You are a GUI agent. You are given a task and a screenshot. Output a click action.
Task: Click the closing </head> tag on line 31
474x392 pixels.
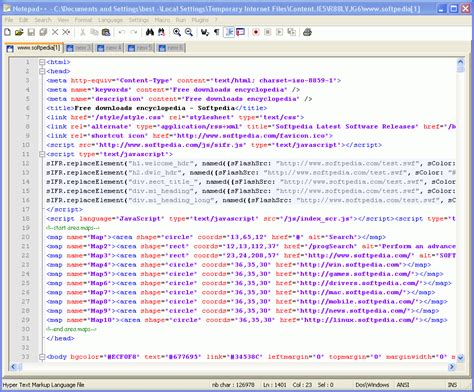[x=60, y=338]
